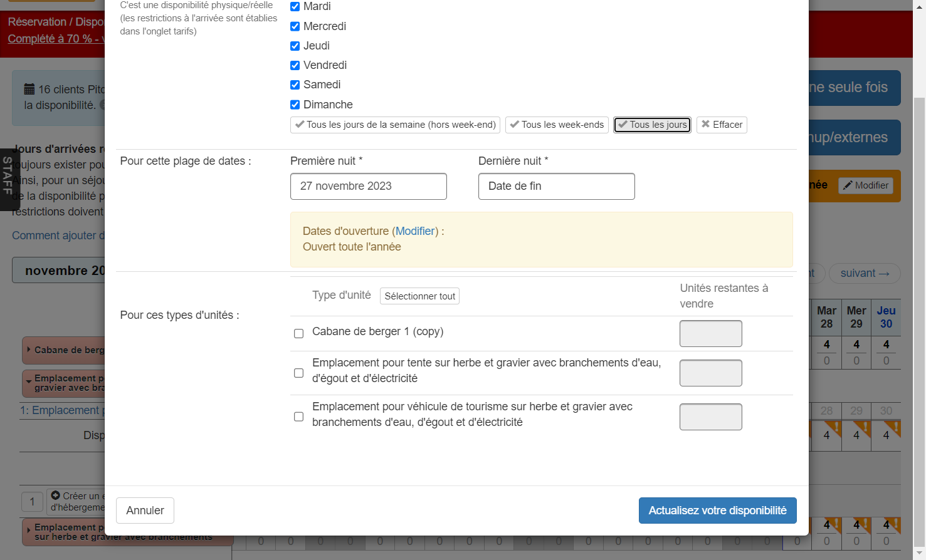Uncheck the Mercredi checkbox
Image resolution: width=926 pixels, height=560 pixels.
[295, 26]
